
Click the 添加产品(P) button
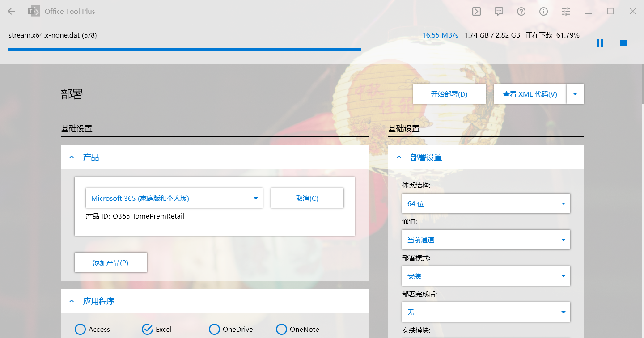[111, 262]
